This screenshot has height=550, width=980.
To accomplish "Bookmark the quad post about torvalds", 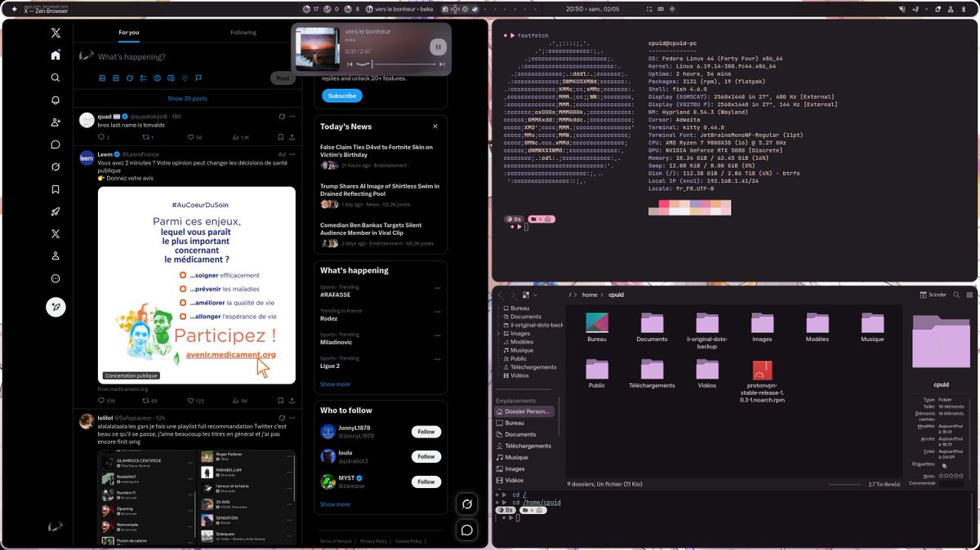I will (x=280, y=137).
